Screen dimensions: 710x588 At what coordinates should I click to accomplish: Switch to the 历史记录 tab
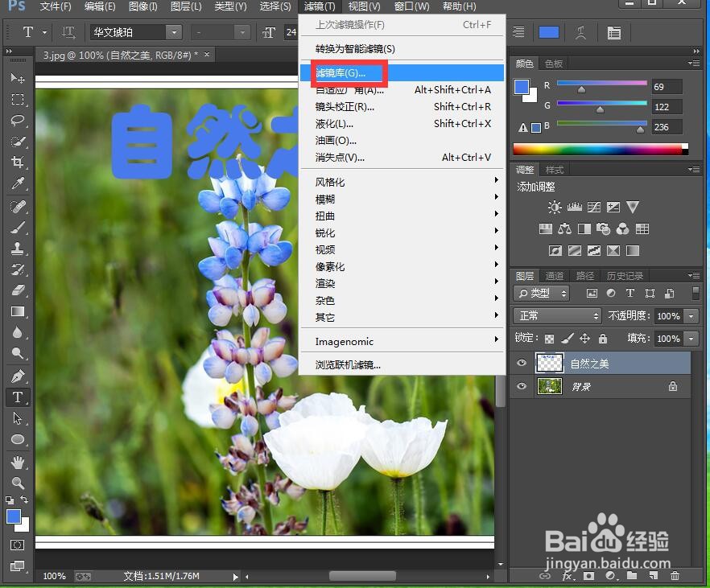[625, 276]
